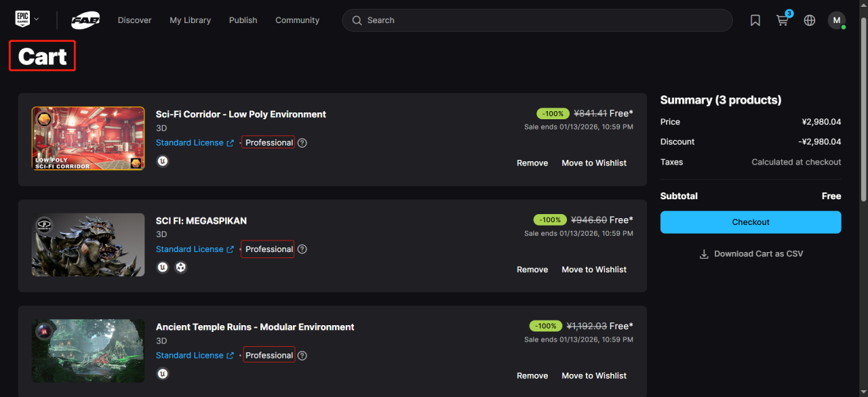
Task: Open the user profile avatar M
Action: pyautogui.click(x=836, y=20)
